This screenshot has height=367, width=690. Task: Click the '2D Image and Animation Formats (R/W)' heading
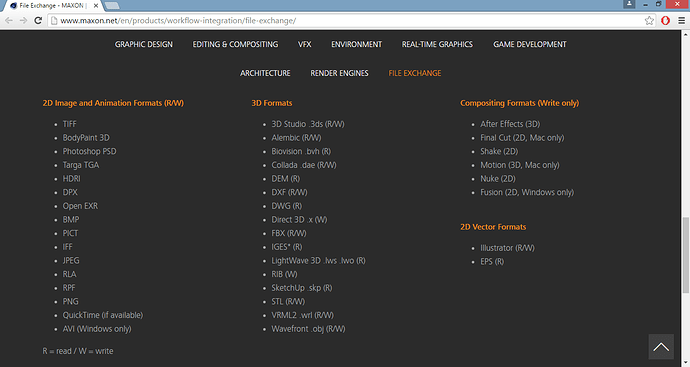[113, 103]
